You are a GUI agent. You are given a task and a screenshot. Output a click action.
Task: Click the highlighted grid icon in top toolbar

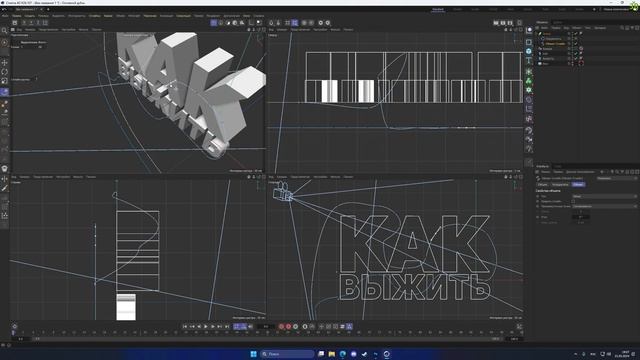pyautogui.click(x=295, y=23)
